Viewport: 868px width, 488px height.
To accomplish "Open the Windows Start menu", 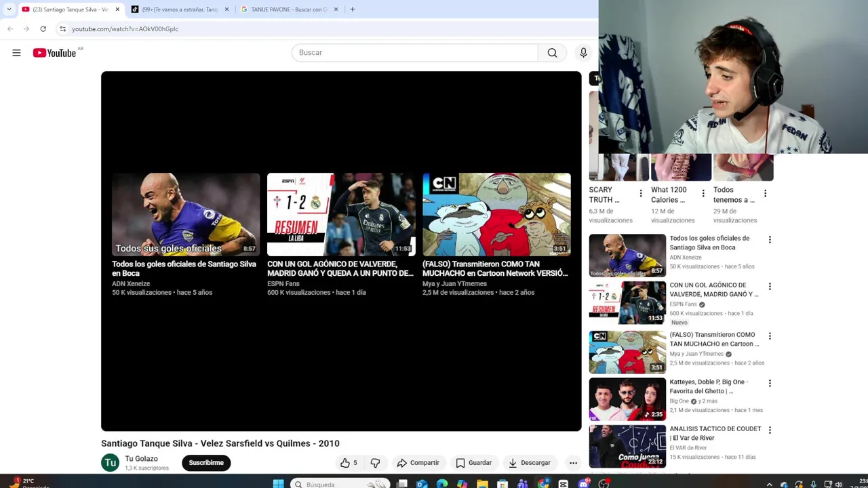I will 278,484.
